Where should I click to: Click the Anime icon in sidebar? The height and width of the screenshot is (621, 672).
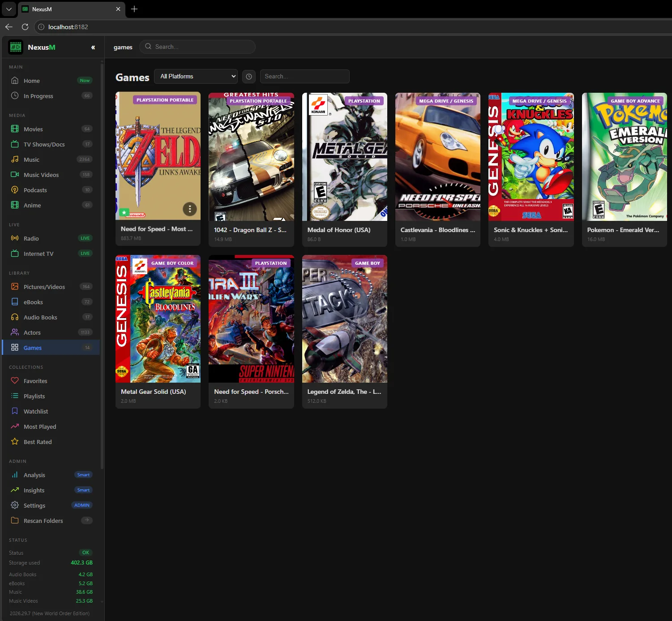click(15, 205)
